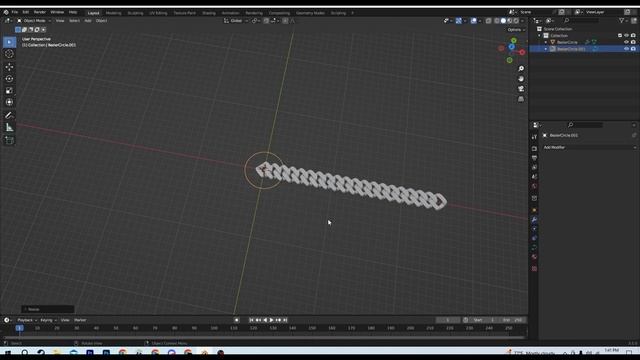Screen dimensions: 640x360
Task: Switch to the Modeling workspace tab
Action: pyautogui.click(x=113, y=13)
